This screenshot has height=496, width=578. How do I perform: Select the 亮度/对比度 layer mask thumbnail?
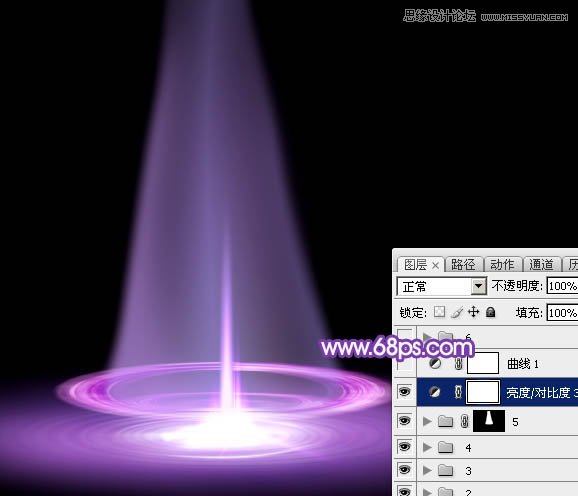click(x=483, y=392)
